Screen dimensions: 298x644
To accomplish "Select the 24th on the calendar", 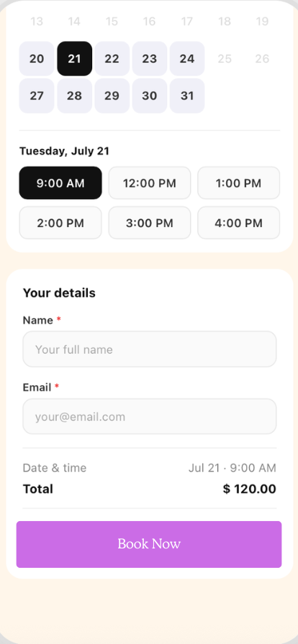I will tap(187, 59).
